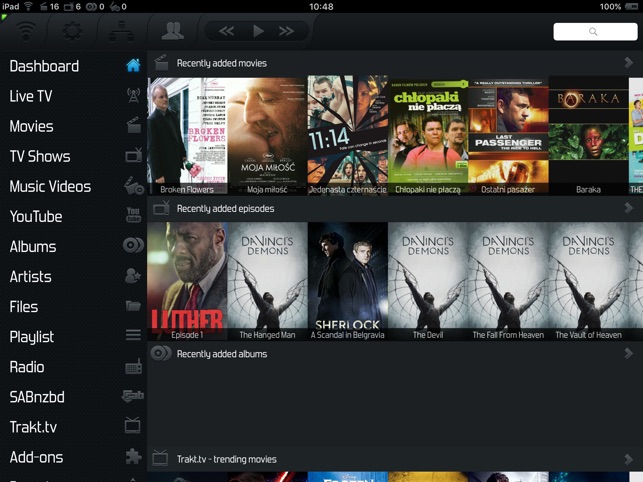This screenshot has width=643, height=482.
Task: Tap the Wi-Fi connection icon in toolbar
Action: coord(26,31)
